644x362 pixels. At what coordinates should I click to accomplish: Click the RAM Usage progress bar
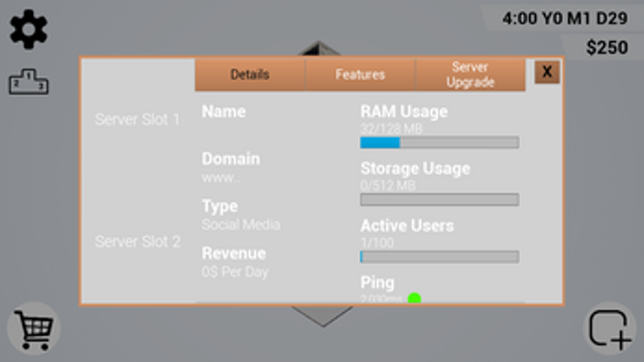(x=439, y=142)
